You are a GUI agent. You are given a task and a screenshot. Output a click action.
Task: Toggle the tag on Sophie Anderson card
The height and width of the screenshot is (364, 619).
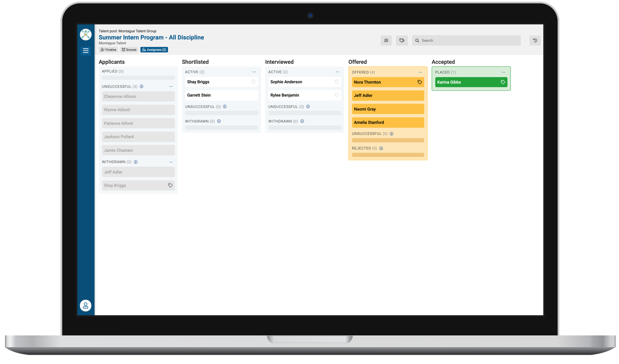coord(337,82)
